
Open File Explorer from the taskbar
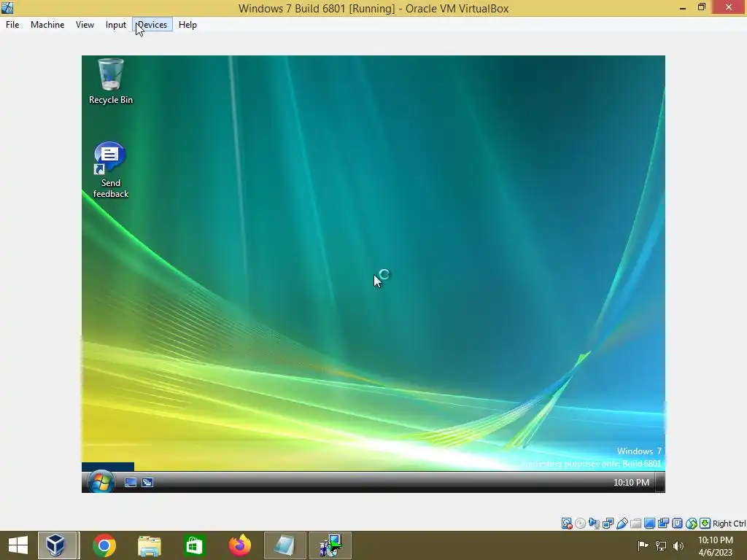point(149,545)
